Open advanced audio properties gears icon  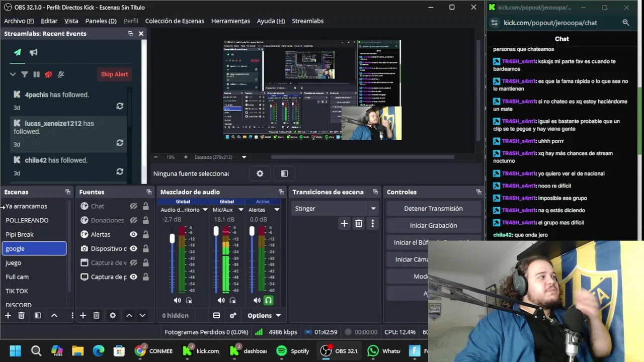233,315
